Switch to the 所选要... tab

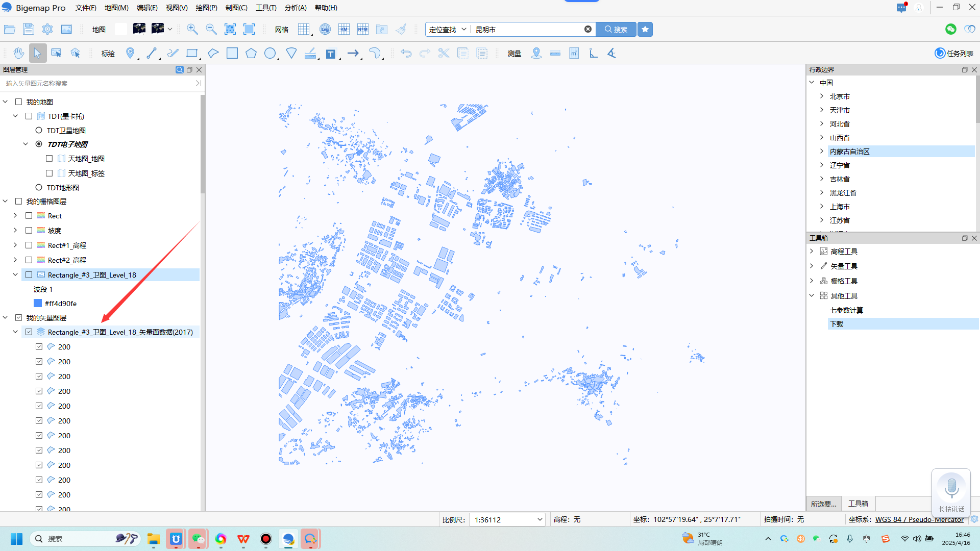(x=823, y=504)
